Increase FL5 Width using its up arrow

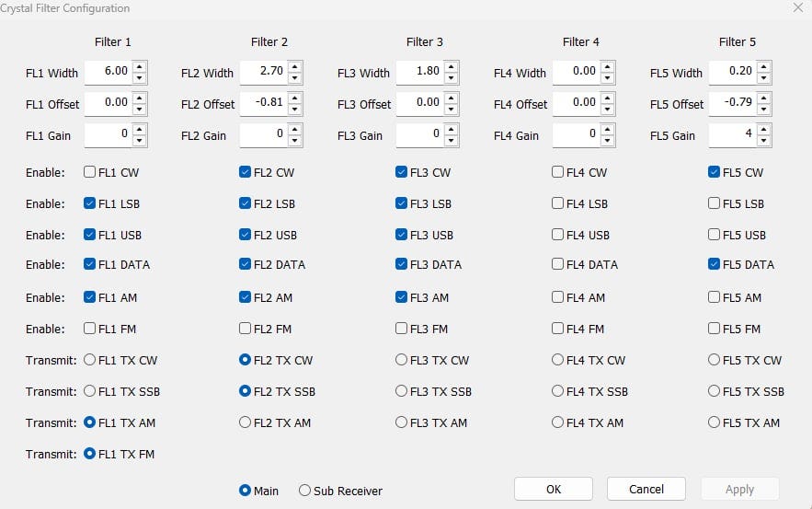(x=764, y=67)
